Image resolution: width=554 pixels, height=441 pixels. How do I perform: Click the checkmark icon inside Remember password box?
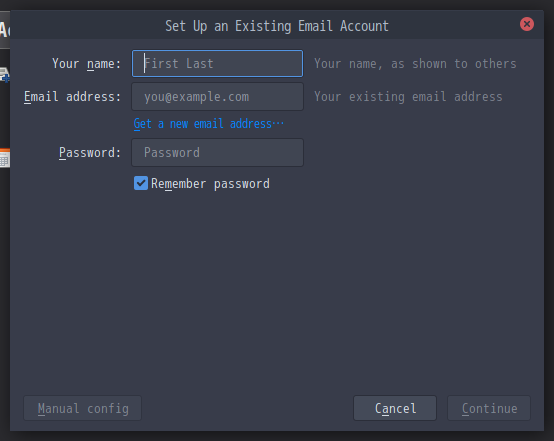pyautogui.click(x=141, y=183)
